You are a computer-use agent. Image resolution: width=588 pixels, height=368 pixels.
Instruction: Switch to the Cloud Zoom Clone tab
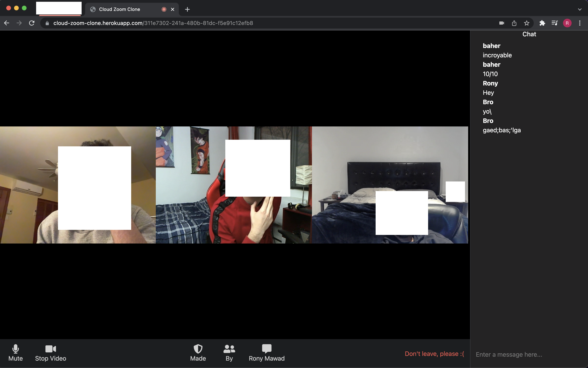pyautogui.click(x=119, y=9)
